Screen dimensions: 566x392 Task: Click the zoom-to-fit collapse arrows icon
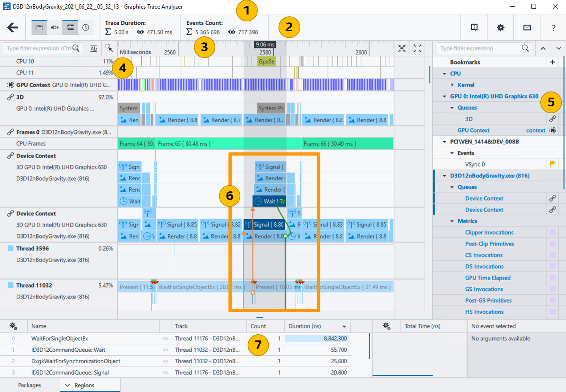[x=402, y=48]
